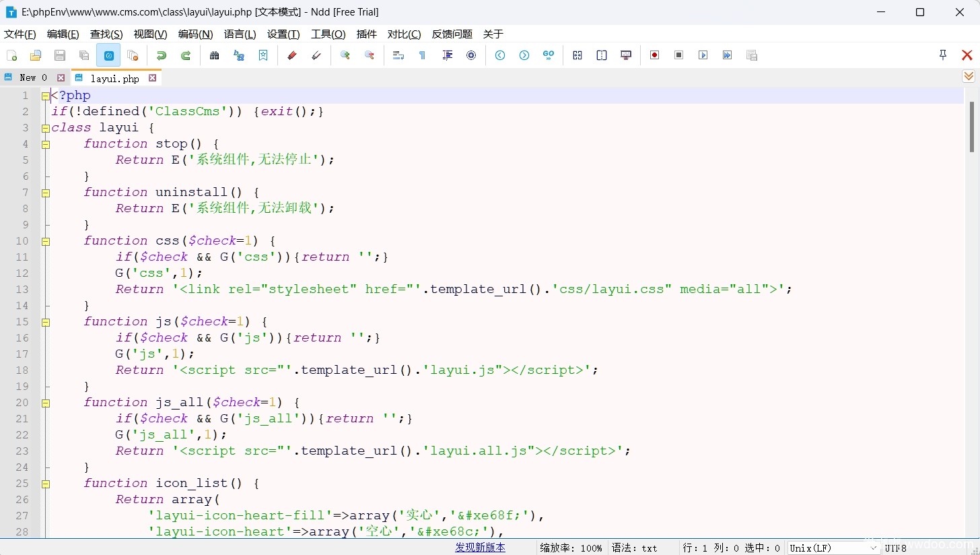
Task: Open the 编码(N) menu
Action: click(x=196, y=34)
